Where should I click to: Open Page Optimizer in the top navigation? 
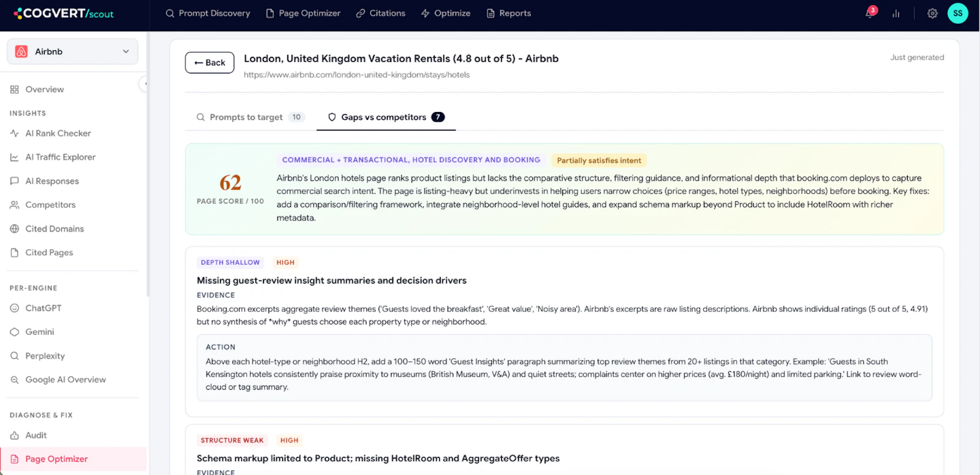(303, 13)
